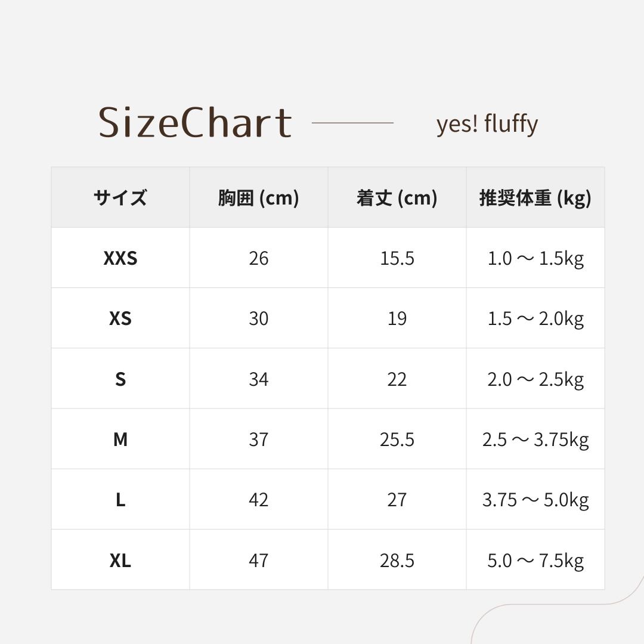Select the XXS size row label

click(120, 258)
